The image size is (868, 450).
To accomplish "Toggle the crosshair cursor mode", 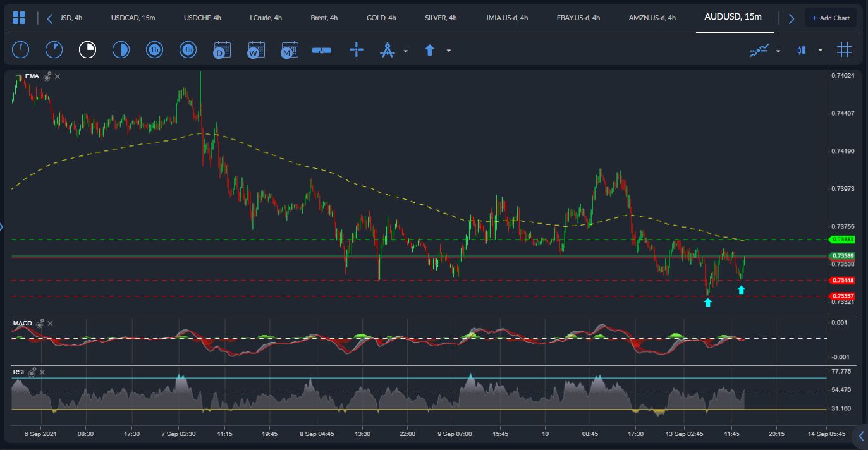I will pos(357,49).
